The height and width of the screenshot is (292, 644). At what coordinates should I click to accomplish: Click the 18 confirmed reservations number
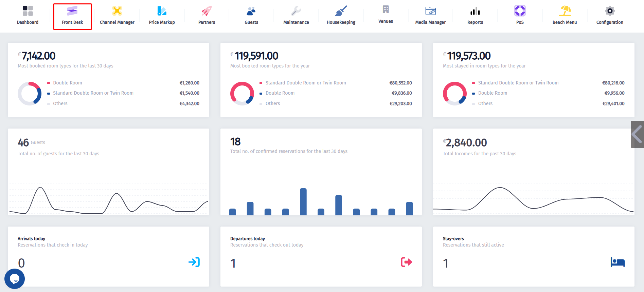(x=235, y=141)
